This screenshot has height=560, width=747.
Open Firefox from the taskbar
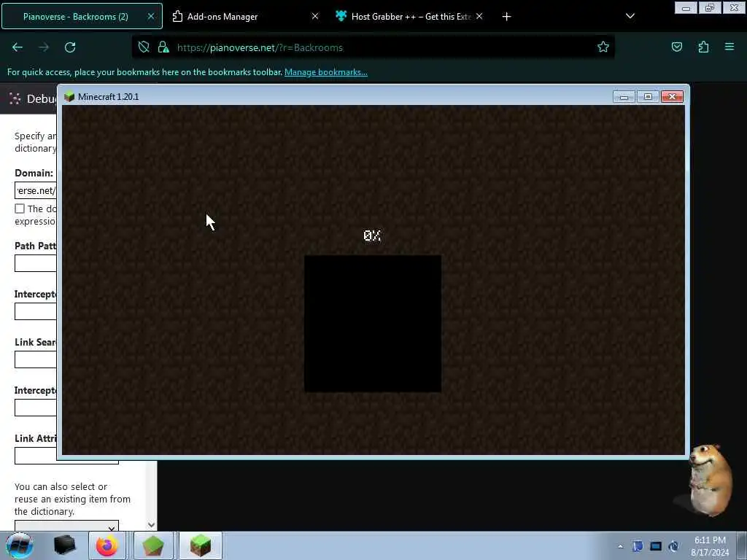coord(107,545)
